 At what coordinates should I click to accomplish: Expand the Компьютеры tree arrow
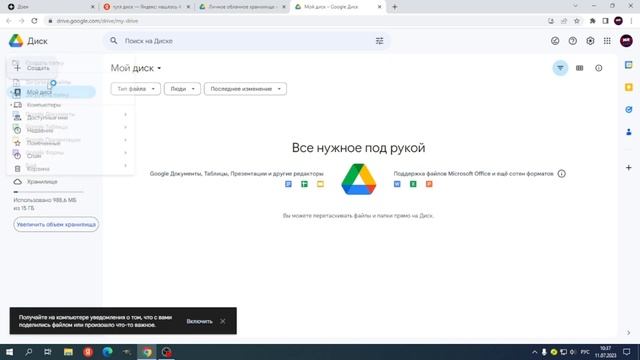[x=11, y=105]
